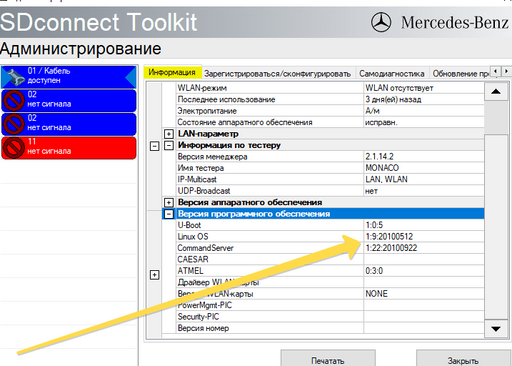The image size is (512, 366).
Task: Select the first 02 нет сигнала device
Action: pyautogui.click(x=69, y=100)
